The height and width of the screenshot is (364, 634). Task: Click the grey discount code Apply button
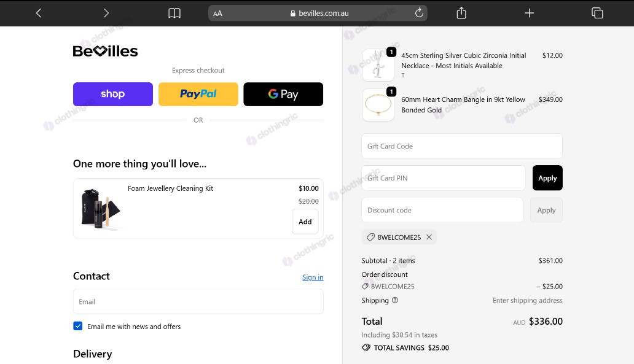coord(546,210)
